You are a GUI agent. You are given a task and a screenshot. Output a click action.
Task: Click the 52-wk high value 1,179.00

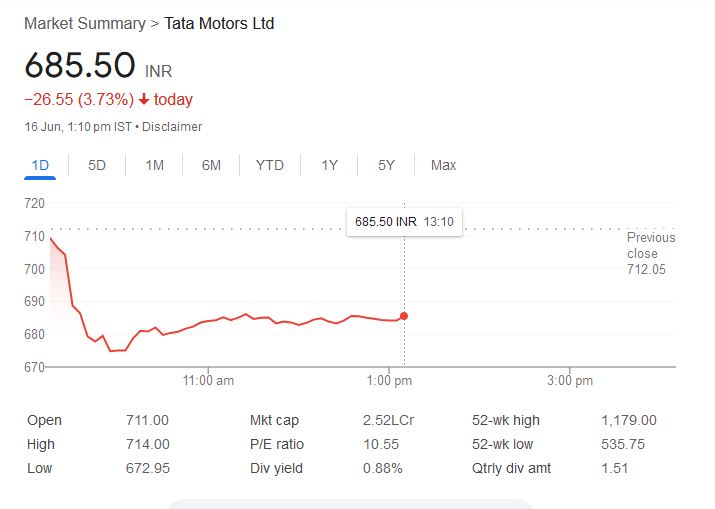tap(629, 420)
